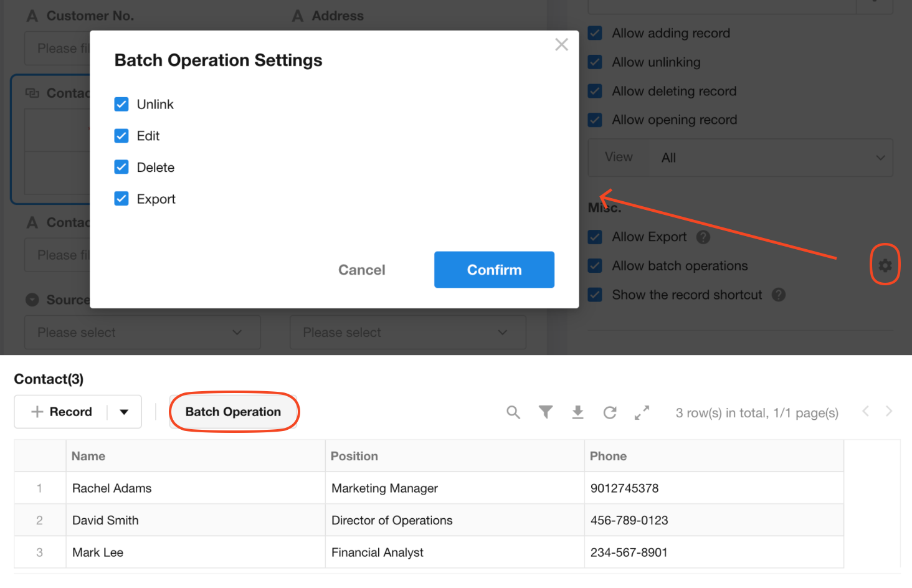This screenshot has height=588, width=912.
Task: Click help icon next to Allow Export
Action: 703,237
